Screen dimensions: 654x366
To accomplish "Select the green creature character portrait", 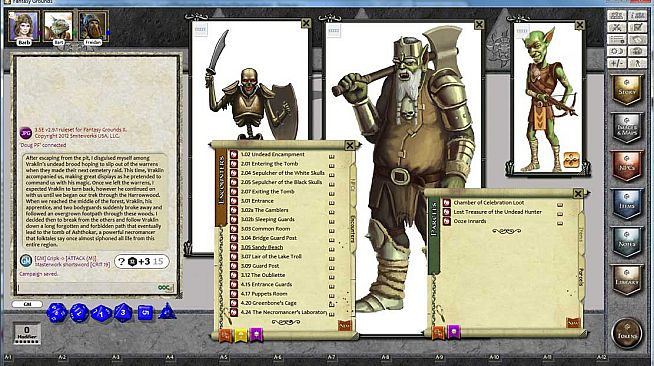I will (x=58, y=26).
